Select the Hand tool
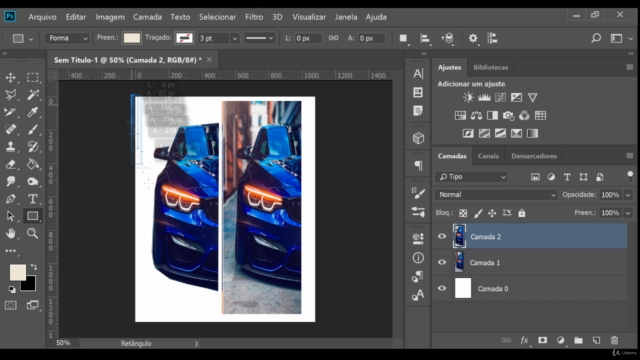The height and width of the screenshot is (360, 640). click(11, 233)
